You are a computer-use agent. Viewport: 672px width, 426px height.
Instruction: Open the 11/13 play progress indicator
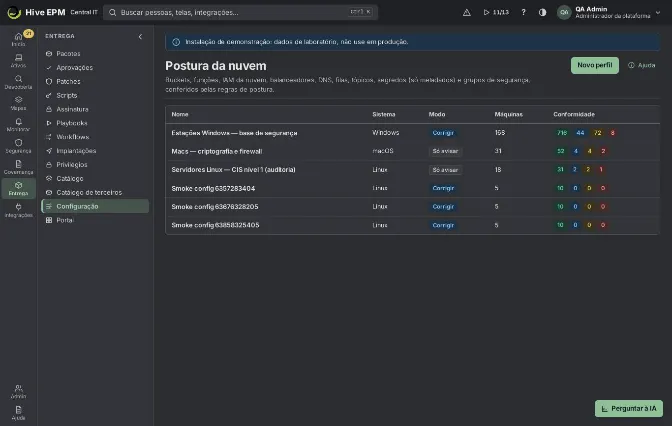[x=496, y=12]
